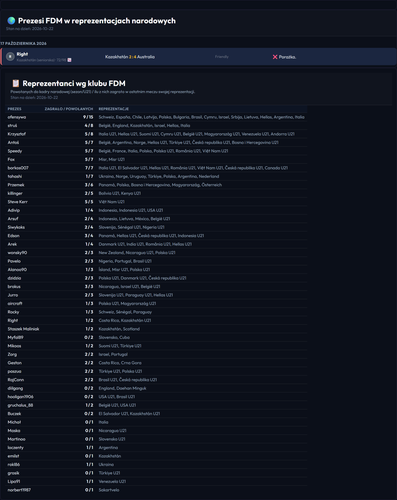Click the clipboard icon beside Reprezentanci wg klubu FDM

(x=15, y=83)
